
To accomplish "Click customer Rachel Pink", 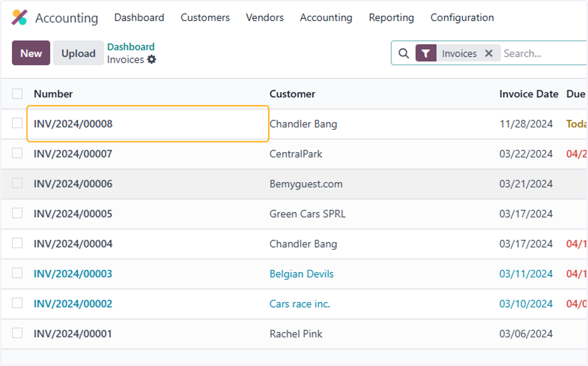I will click(x=296, y=334).
